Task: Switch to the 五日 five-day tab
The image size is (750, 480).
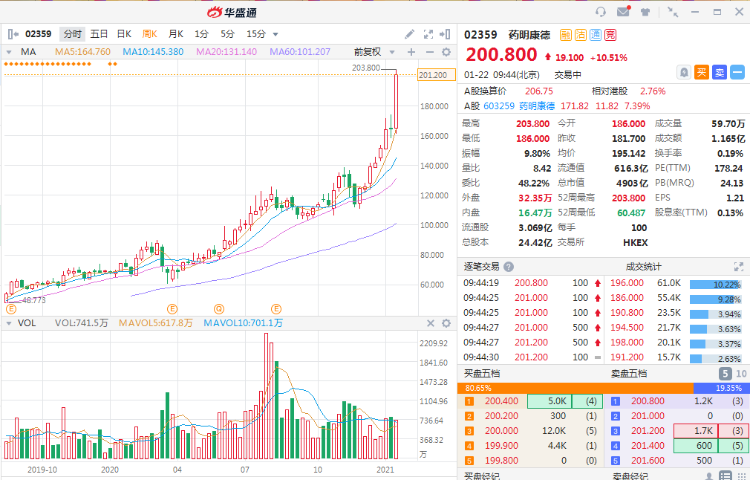Action: (x=99, y=34)
